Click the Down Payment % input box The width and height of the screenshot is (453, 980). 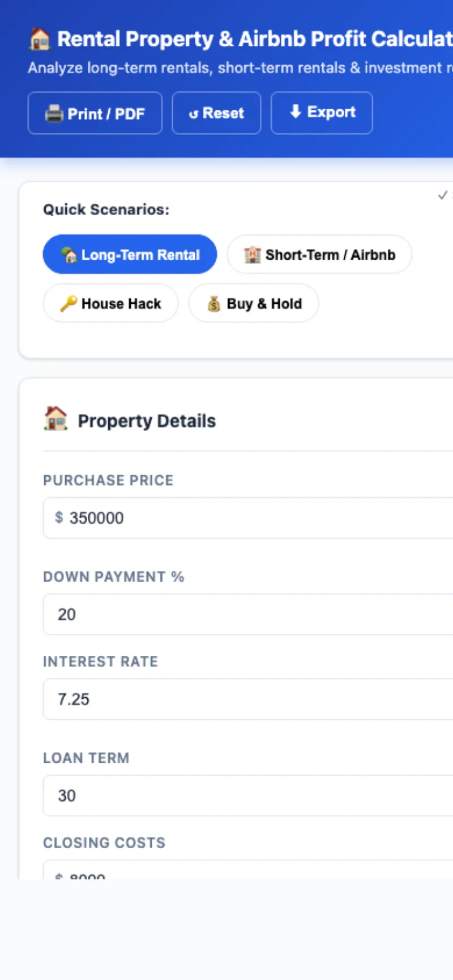tap(249, 614)
